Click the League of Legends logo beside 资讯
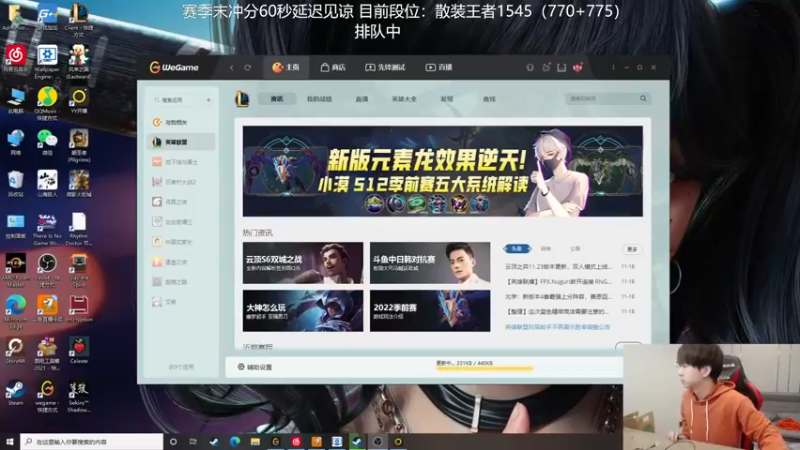Image resolution: width=800 pixels, height=450 pixels. (x=242, y=98)
